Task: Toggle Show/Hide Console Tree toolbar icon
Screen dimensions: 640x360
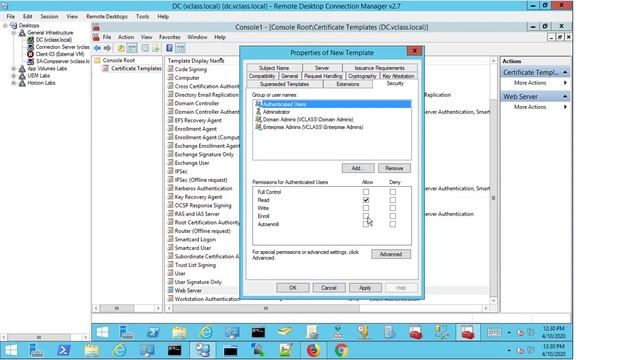Action: [x=132, y=48]
